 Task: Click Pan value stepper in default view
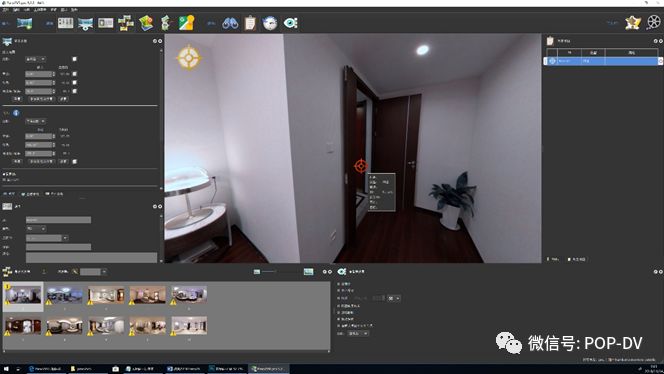tap(53, 74)
